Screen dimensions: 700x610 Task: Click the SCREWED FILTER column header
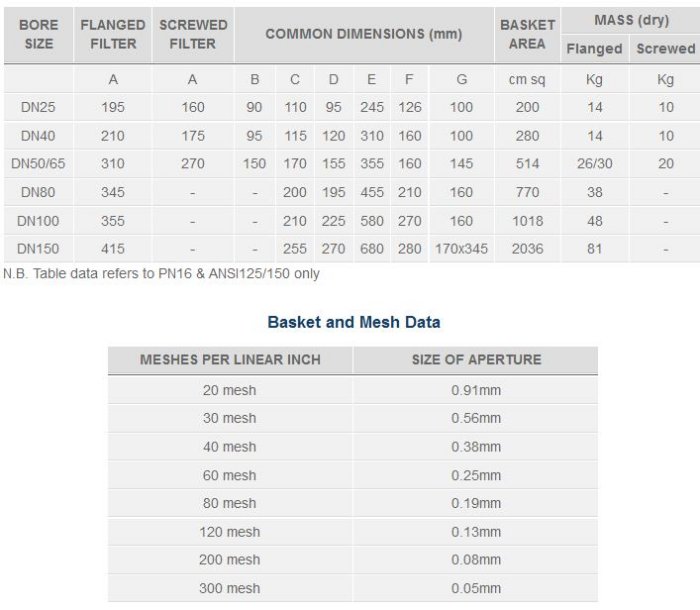(193, 34)
